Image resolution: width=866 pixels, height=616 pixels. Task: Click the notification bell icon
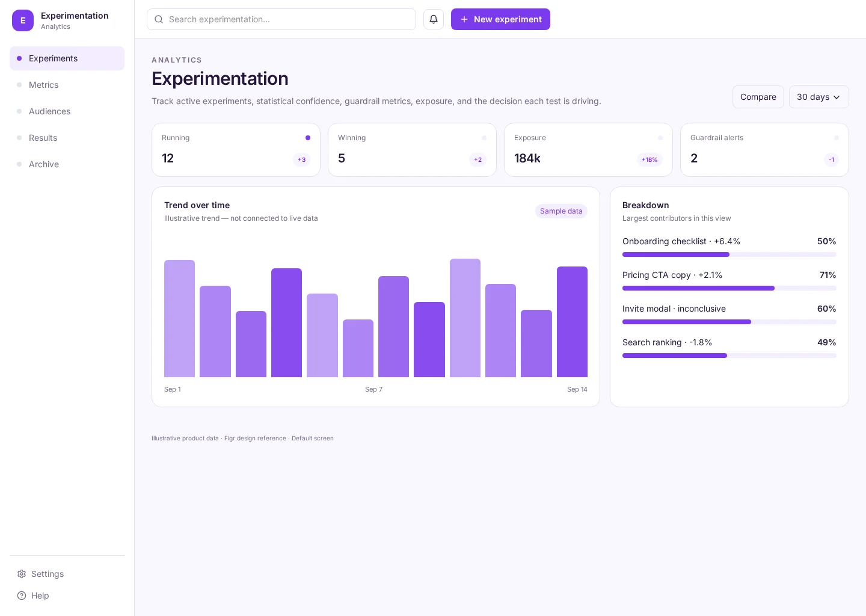coord(434,19)
